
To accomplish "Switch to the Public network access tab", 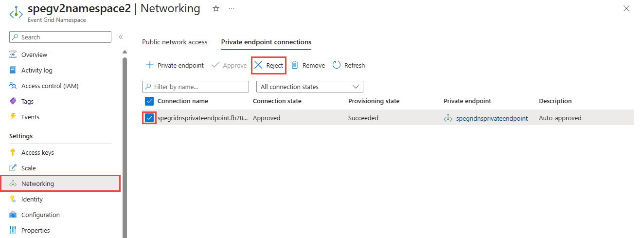I will pos(175,42).
